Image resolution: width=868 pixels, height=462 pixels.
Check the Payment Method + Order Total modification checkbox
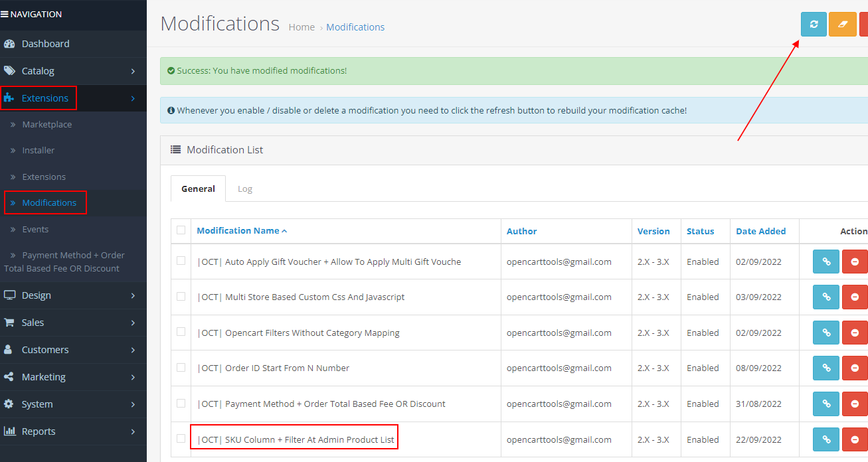coord(181,404)
